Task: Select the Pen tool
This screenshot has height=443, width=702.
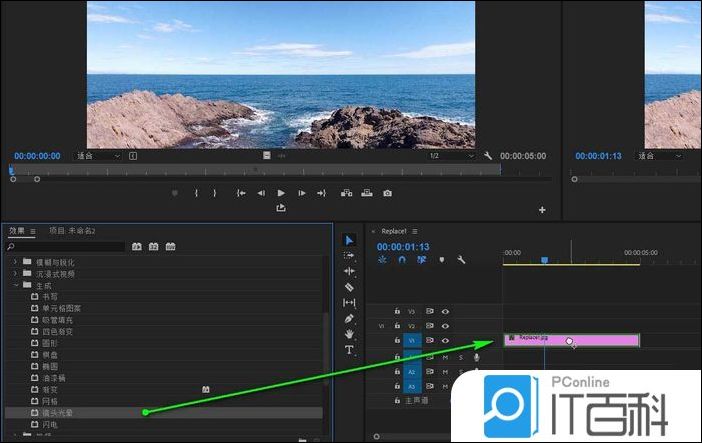Action: [349, 318]
